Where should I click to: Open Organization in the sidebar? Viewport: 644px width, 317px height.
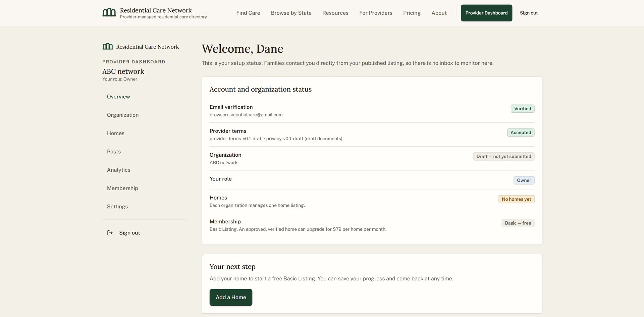point(123,115)
